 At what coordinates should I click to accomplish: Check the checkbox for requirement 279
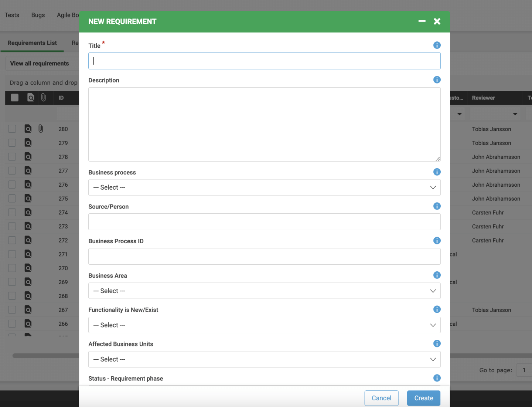pyautogui.click(x=12, y=143)
